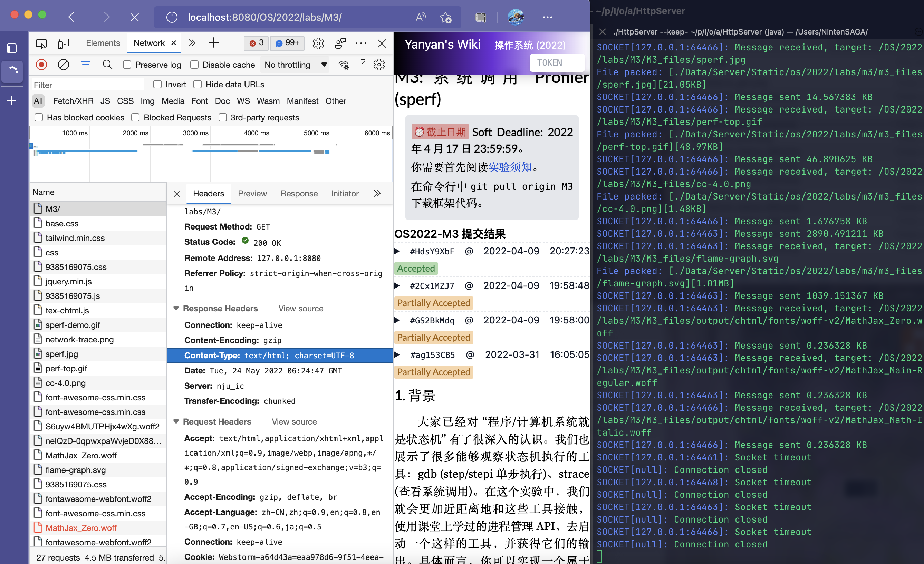The width and height of the screenshot is (924, 564).
Task: Collapse the Response Headers section
Action: 176,308
